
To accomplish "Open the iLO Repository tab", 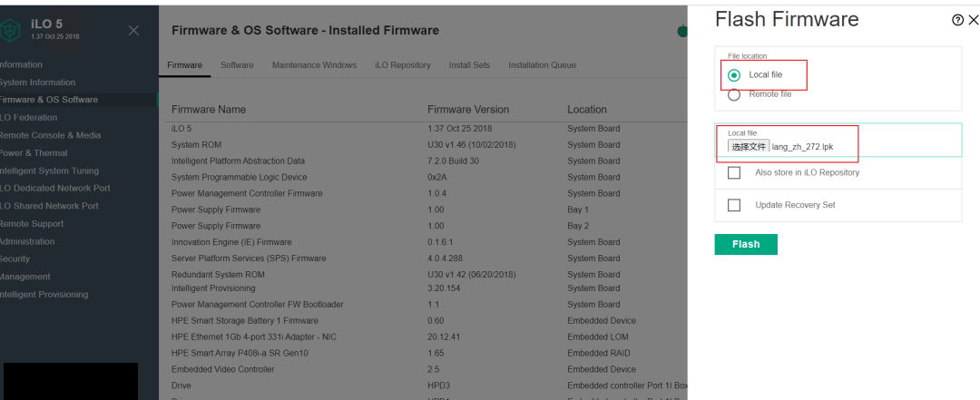I will [403, 65].
